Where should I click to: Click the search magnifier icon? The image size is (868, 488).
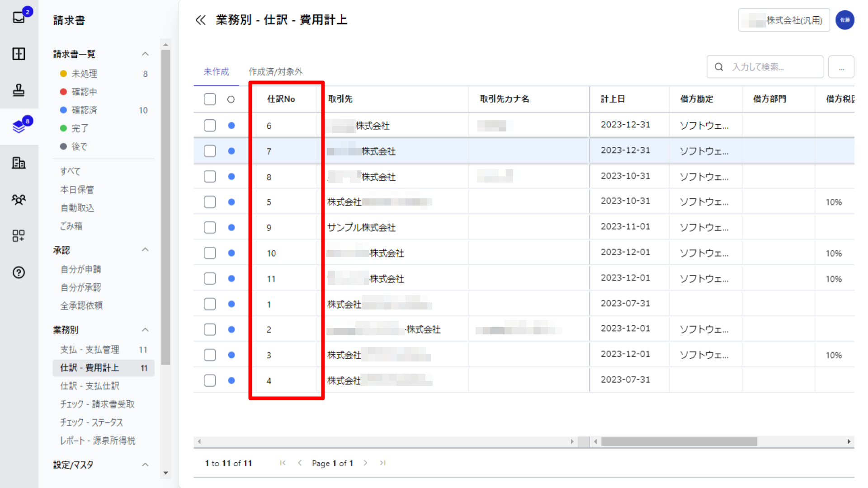tap(718, 67)
